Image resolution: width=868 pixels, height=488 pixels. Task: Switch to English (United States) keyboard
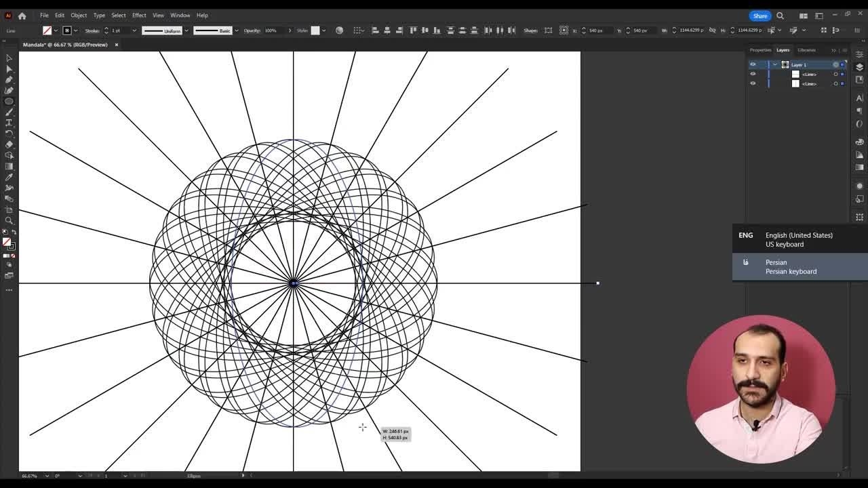coord(799,239)
